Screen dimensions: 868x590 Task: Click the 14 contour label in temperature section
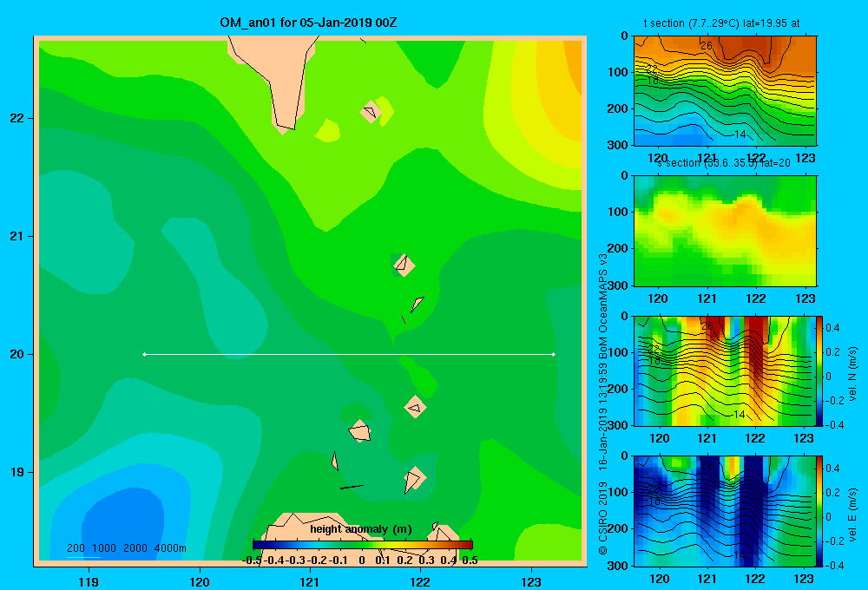[x=740, y=134]
